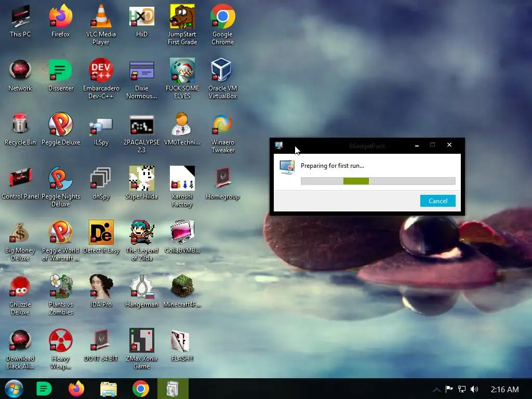Click the 2:16 AM clock
Viewport: 532px width, 399px height.
[504, 390]
